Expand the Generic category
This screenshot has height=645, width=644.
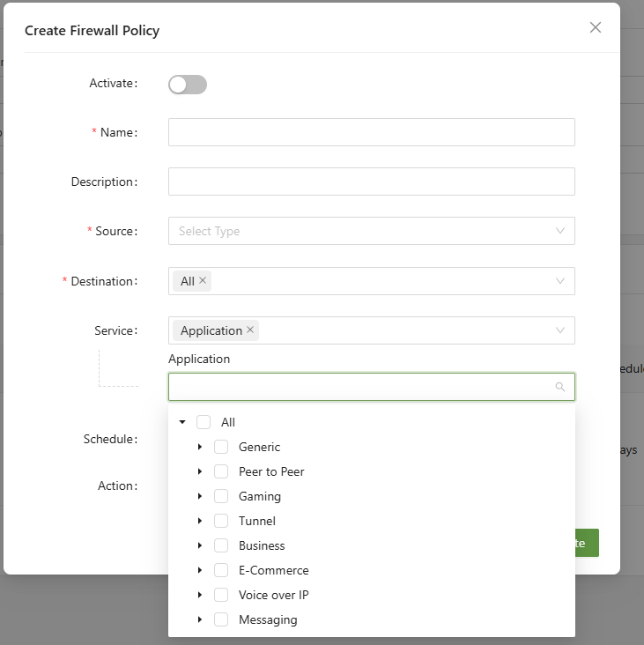pyautogui.click(x=200, y=447)
